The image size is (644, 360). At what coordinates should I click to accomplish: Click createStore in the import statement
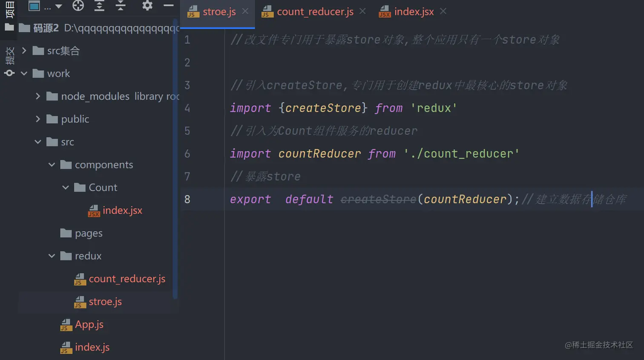point(323,108)
